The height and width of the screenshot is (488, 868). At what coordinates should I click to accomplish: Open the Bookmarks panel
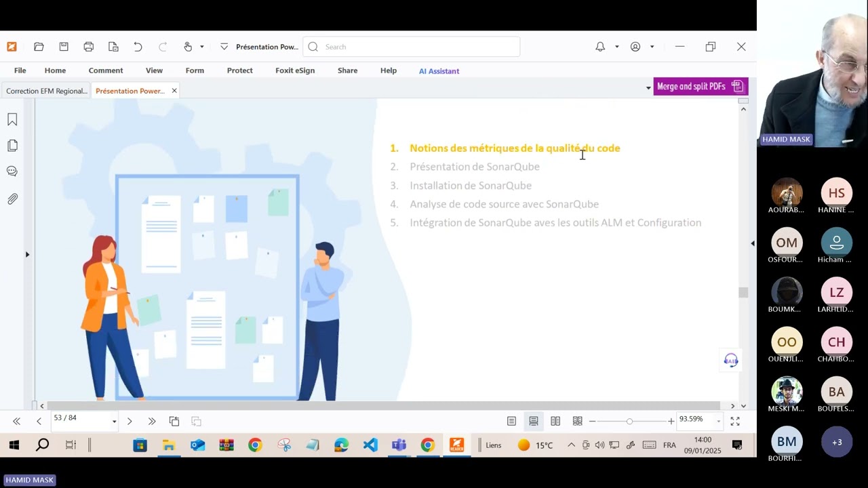[12, 120]
